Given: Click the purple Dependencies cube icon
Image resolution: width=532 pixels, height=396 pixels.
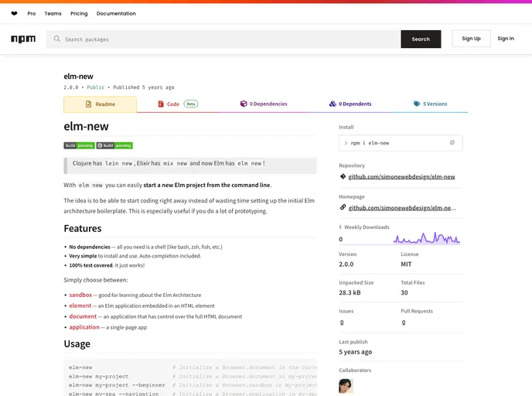Looking at the screenshot, I should pyautogui.click(x=244, y=104).
